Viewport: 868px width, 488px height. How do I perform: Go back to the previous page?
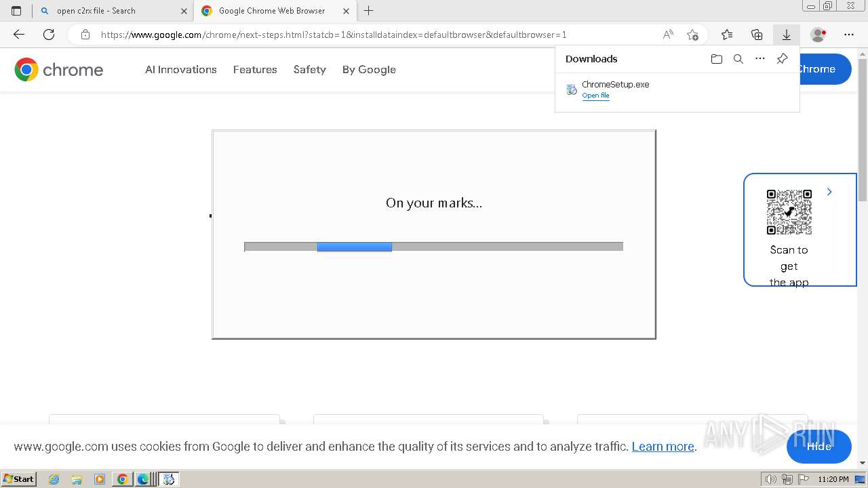19,35
